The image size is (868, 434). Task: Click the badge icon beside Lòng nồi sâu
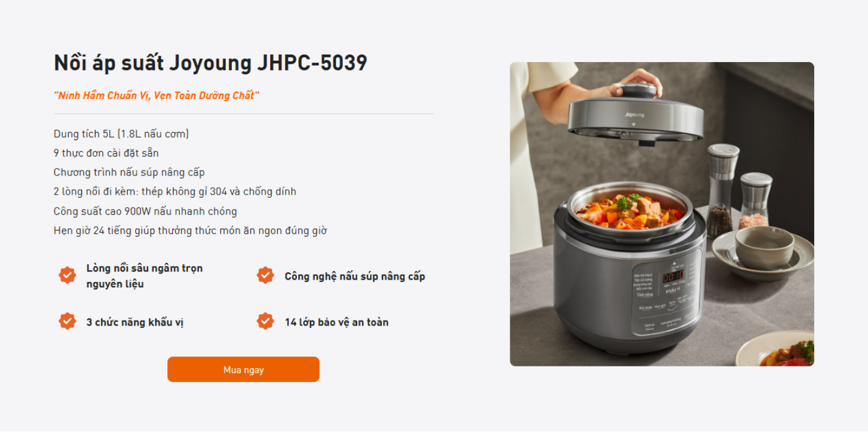coord(67,275)
